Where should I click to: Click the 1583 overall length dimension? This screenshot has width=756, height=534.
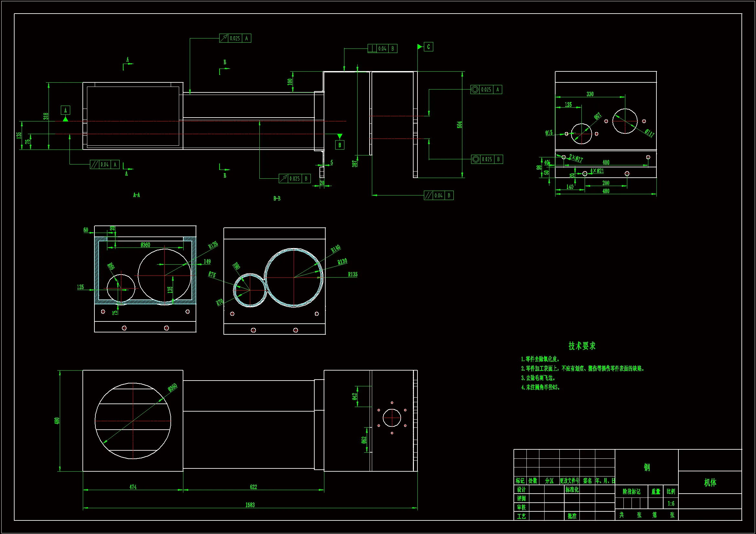250,505
